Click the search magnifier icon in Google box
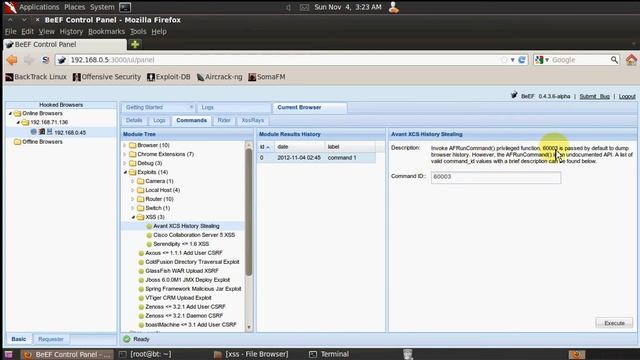Screen dimensions: 640x360 tap(614, 60)
